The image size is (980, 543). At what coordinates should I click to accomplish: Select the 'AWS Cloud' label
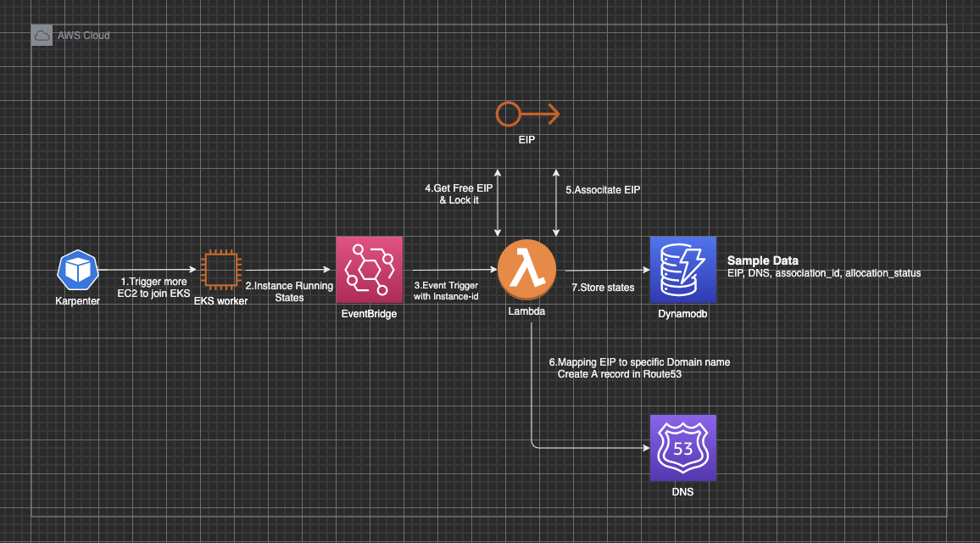click(84, 36)
